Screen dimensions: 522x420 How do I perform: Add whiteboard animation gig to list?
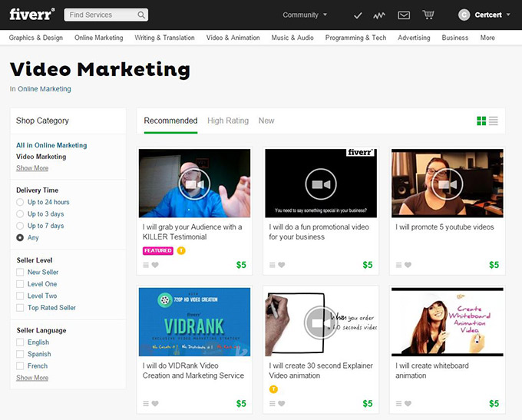coord(399,404)
